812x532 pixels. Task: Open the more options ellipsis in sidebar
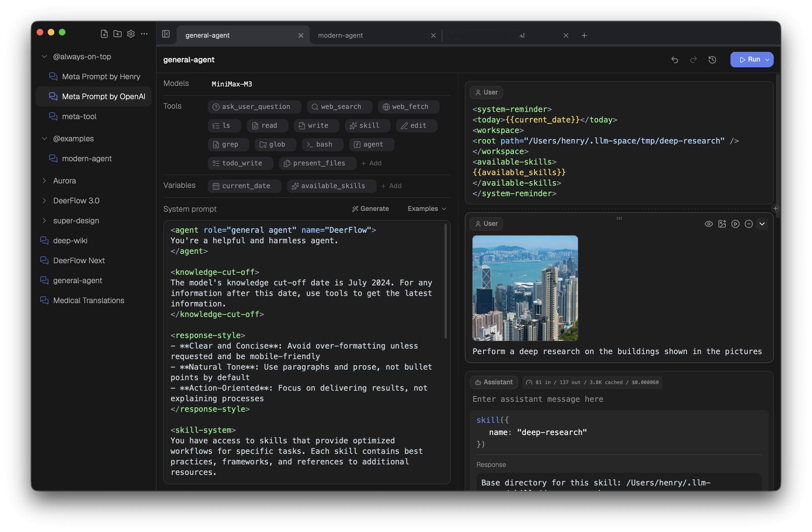[x=144, y=34]
